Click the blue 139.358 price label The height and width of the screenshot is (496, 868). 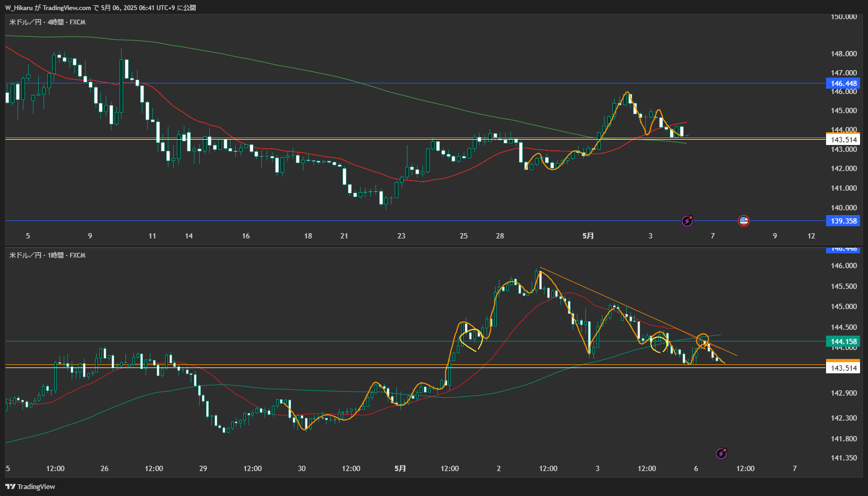tap(843, 221)
